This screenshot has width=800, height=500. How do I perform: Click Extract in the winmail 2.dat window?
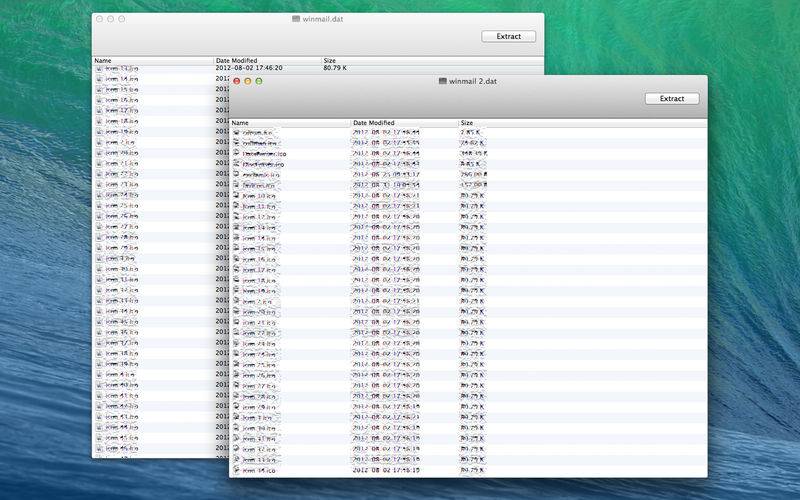click(x=672, y=98)
